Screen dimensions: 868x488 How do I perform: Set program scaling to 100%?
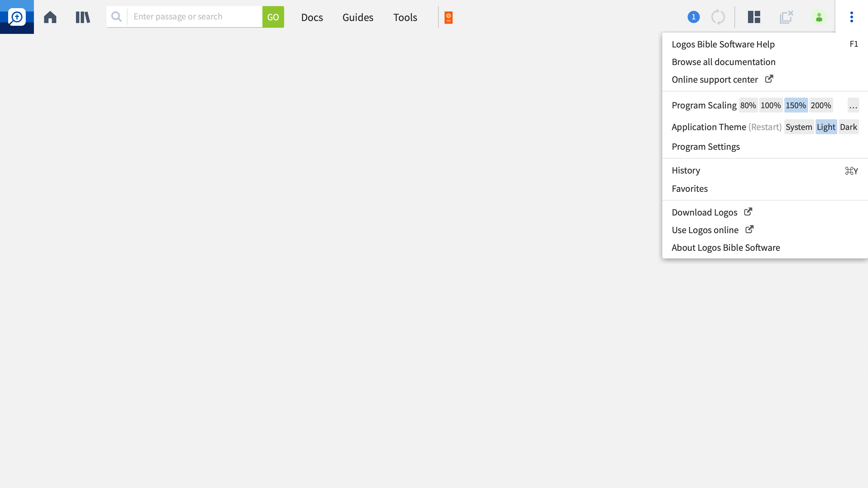click(771, 106)
